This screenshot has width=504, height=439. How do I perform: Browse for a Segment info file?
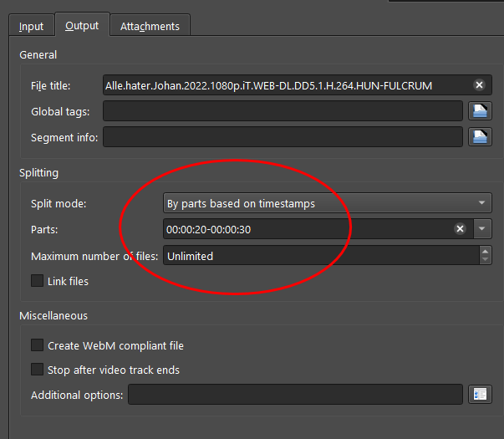pos(480,136)
